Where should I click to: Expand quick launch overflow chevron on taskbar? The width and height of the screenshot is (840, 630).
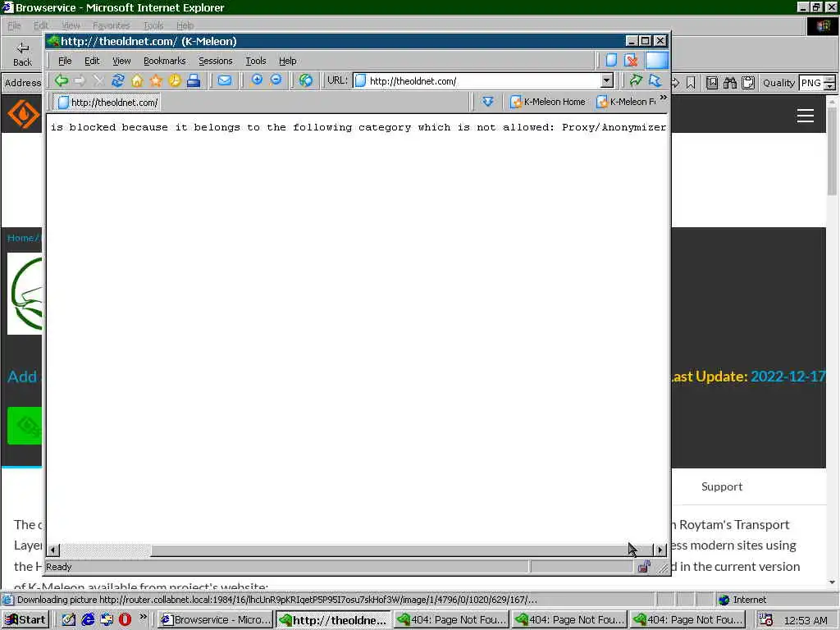click(143, 617)
